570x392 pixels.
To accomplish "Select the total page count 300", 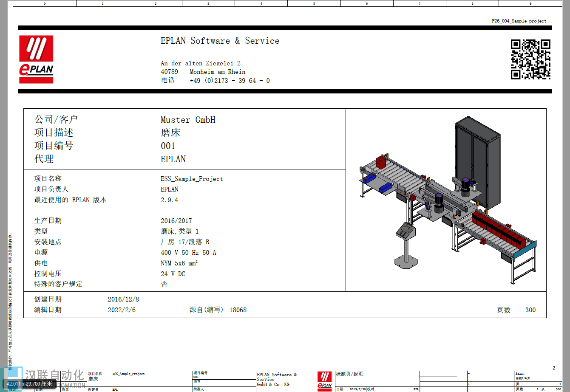I will tap(530, 310).
